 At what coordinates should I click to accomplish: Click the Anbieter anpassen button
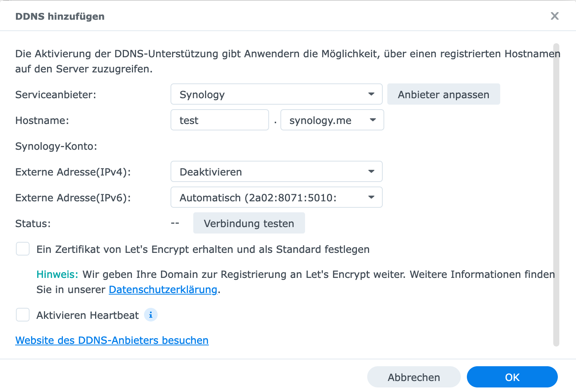click(443, 94)
